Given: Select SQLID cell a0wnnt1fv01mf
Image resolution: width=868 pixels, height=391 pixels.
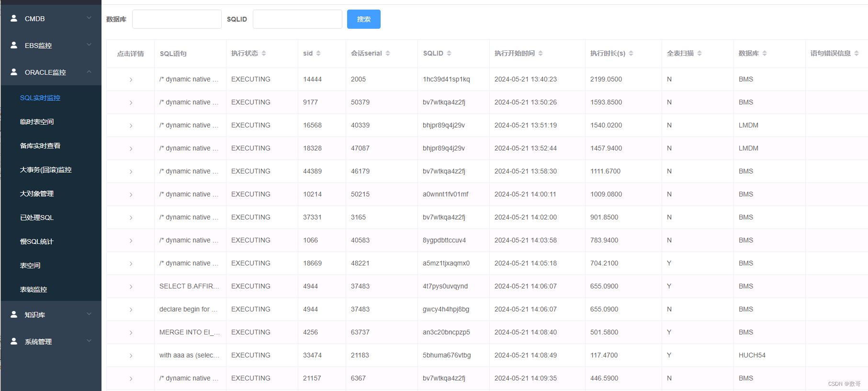Looking at the screenshot, I should pos(446,194).
